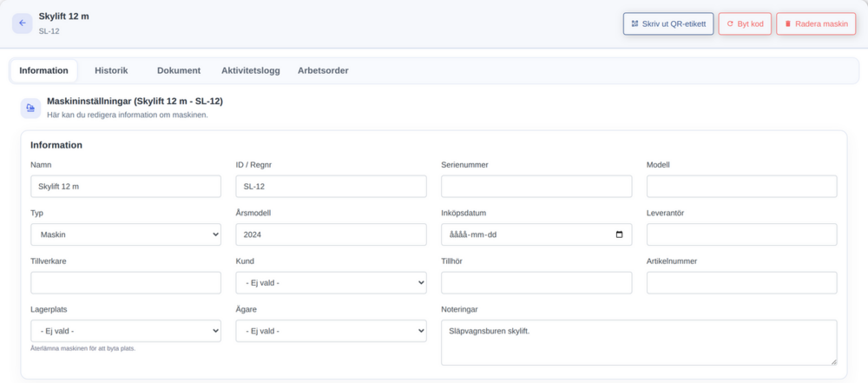
Task: Click the heading Maskininställningar (Skylift 12 m - SL-12)
Action: pos(135,102)
